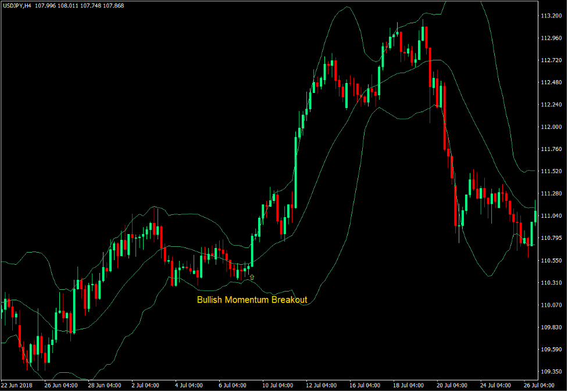The width and height of the screenshot is (568, 392).
Task: Click the 113.200 price axis label
Action: [550, 16]
